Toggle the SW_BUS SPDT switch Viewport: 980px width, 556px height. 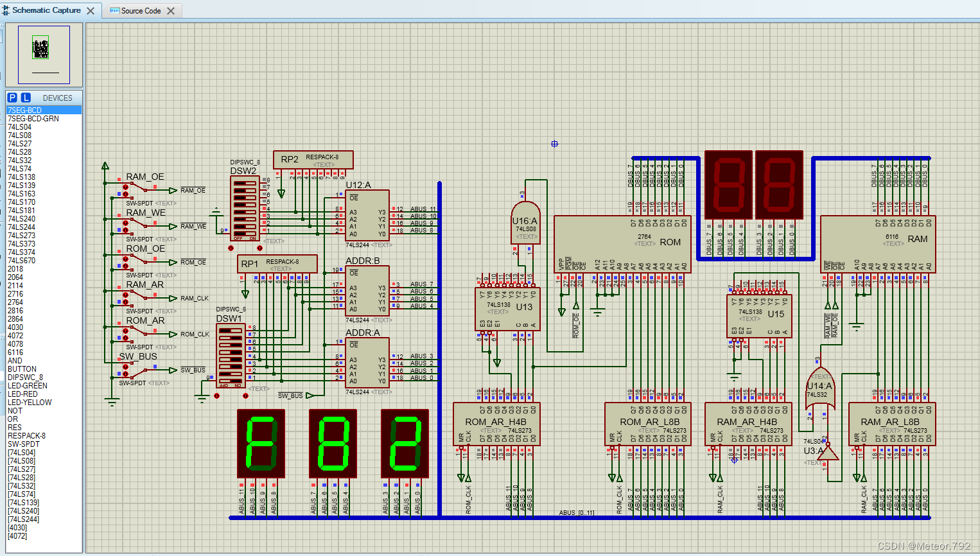pyautogui.click(x=138, y=369)
